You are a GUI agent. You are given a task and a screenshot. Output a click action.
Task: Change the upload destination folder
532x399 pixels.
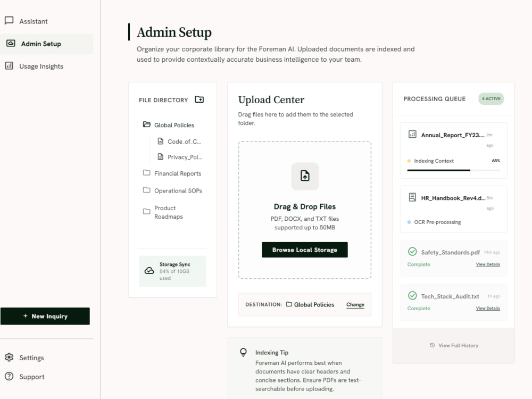coord(355,305)
